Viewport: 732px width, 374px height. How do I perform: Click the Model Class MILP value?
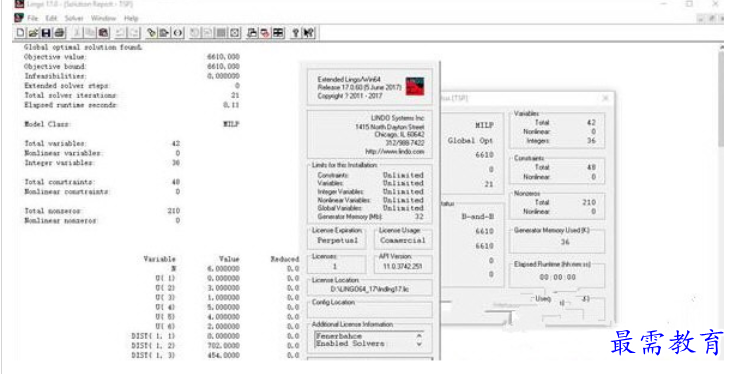pyautogui.click(x=232, y=124)
